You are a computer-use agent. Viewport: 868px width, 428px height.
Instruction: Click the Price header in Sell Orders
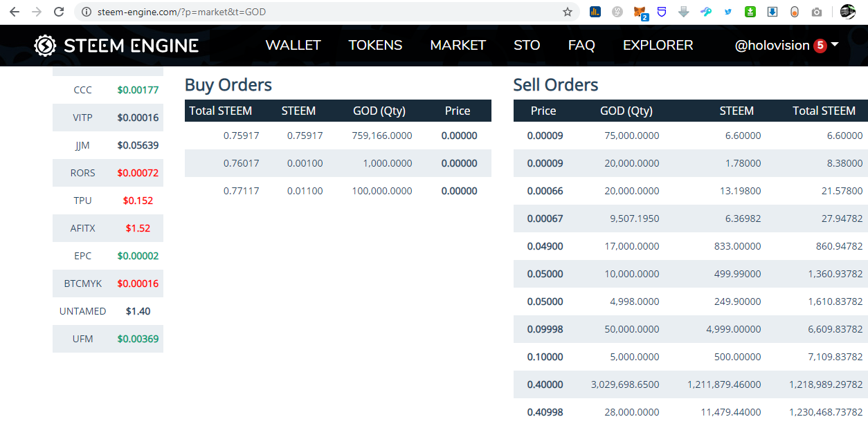(x=543, y=111)
